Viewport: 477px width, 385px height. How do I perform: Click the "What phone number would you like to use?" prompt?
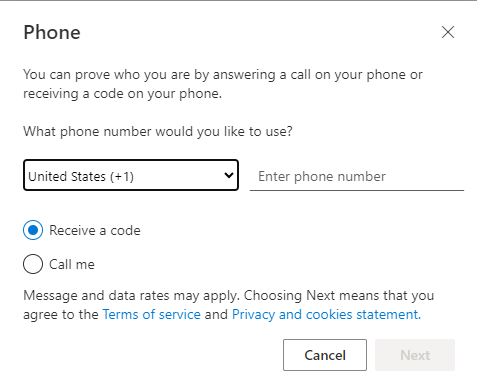[x=158, y=131]
